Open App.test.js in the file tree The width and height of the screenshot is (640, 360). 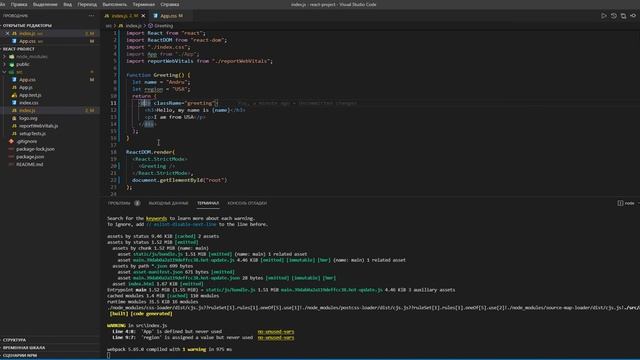click(30, 95)
